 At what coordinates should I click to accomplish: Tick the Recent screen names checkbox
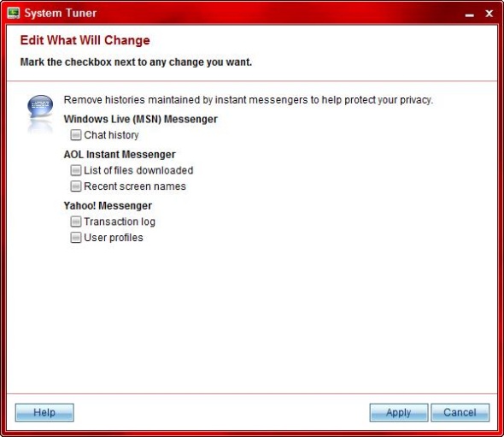pos(76,186)
